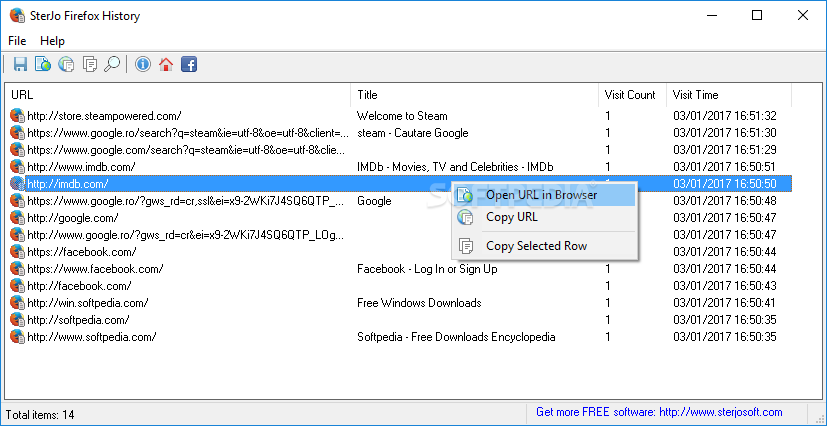Click the Copy URL toolbar icon
This screenshot has width=827, height=426.
pyautogui.click(x=66, y=64)
